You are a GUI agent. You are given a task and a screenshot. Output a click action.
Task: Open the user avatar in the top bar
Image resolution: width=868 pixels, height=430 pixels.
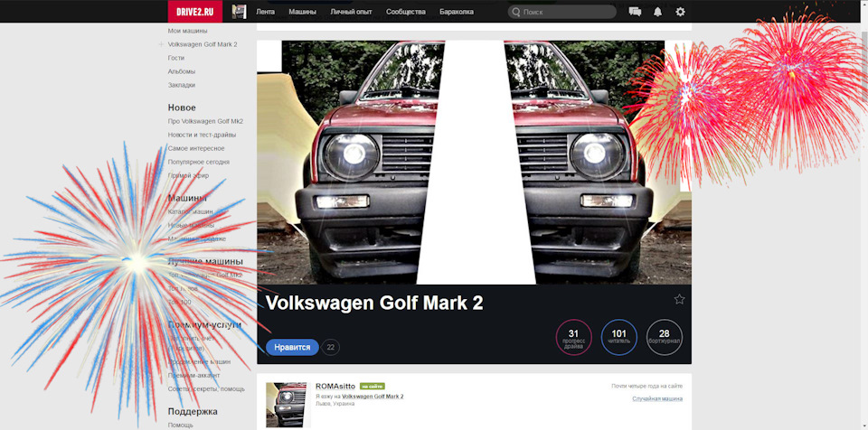tap(239, 12)
